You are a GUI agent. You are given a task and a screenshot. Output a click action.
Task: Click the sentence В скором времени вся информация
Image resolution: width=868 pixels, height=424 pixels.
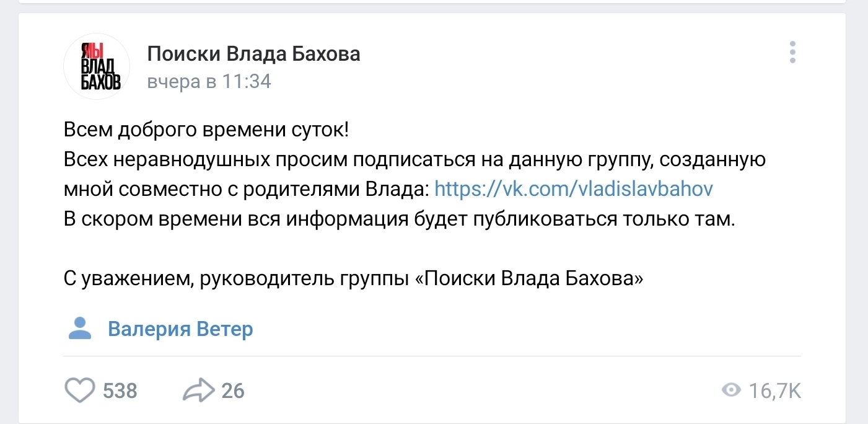[x=398, y=219]
